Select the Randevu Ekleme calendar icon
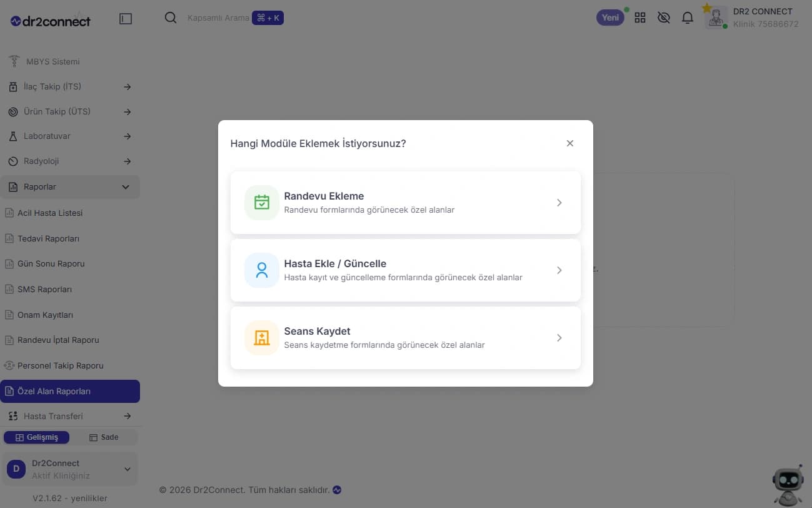The image size is (812, 508). [261, 203]
